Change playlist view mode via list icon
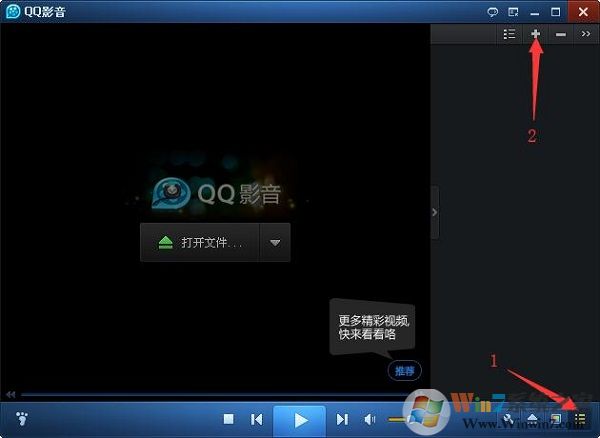Image resolution: width=600 pixels, height=438 pixels. click(x=509, y=34)
